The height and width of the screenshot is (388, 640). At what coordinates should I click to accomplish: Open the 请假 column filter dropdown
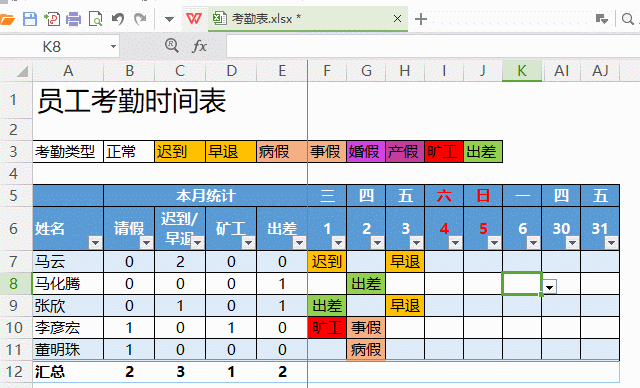click(147, 243)
